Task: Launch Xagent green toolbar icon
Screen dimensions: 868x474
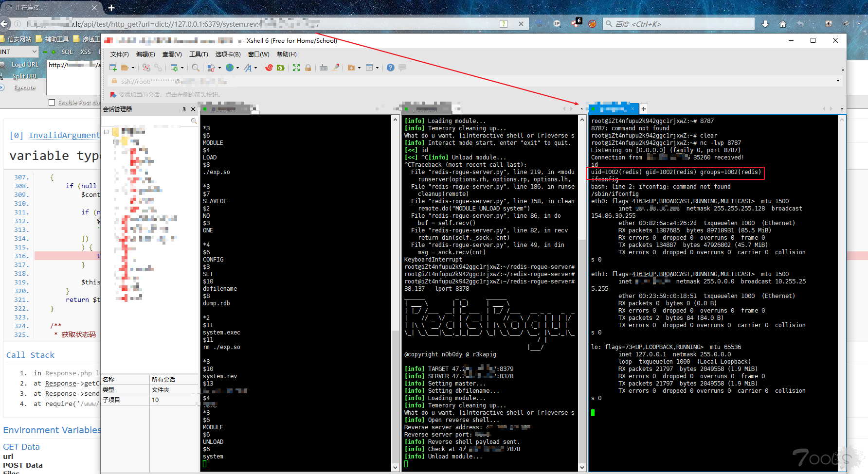Action: tap(281, 68)
